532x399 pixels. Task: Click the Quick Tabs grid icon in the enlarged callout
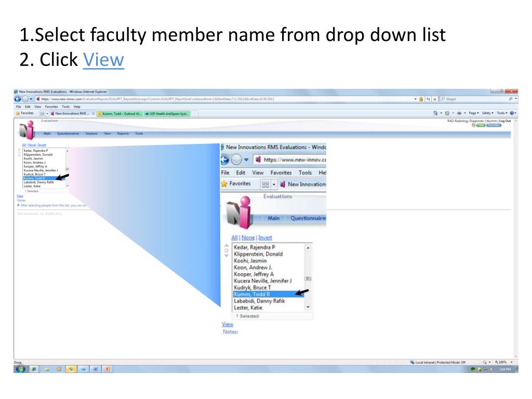pyautogui.click(x=265, y=184)
